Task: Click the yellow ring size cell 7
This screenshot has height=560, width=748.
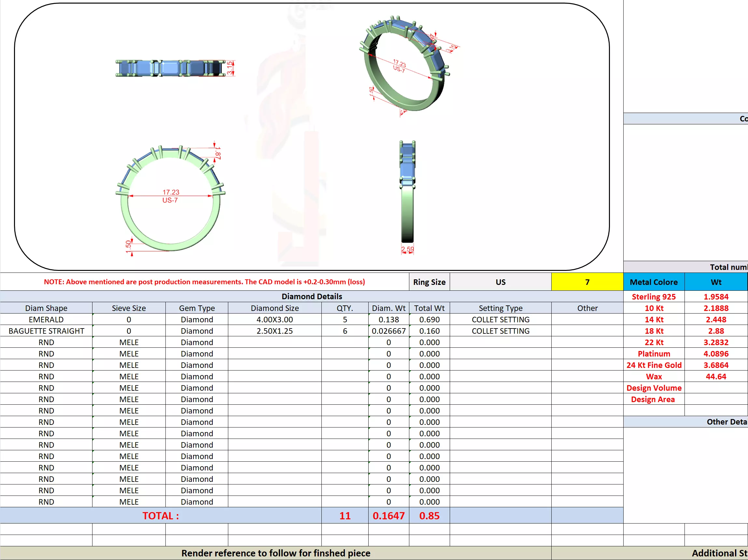Action: tap(587, 282)
